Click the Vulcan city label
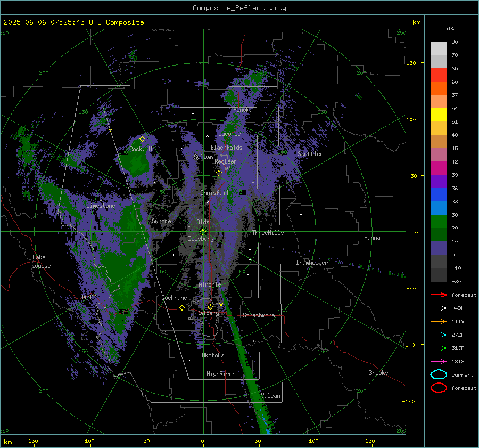This screenshot has height=448, width=479. tap(270, 396)
